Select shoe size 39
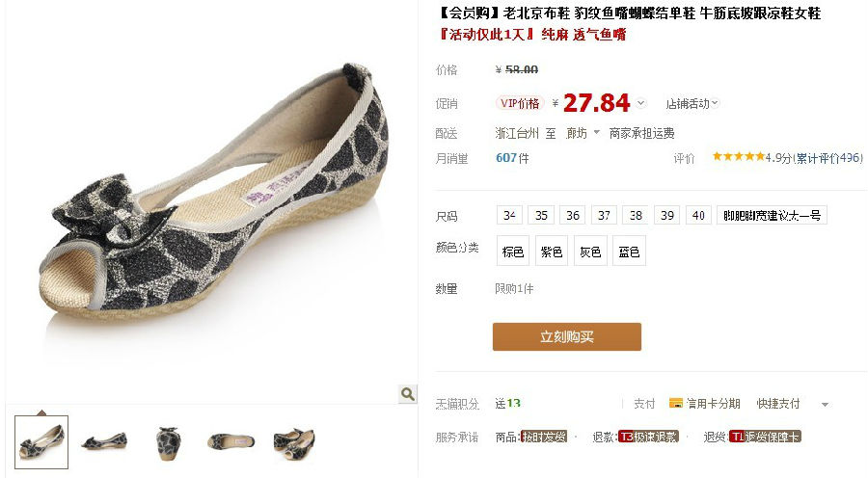This screenshot has width=868, height=478. click(667, 215)
